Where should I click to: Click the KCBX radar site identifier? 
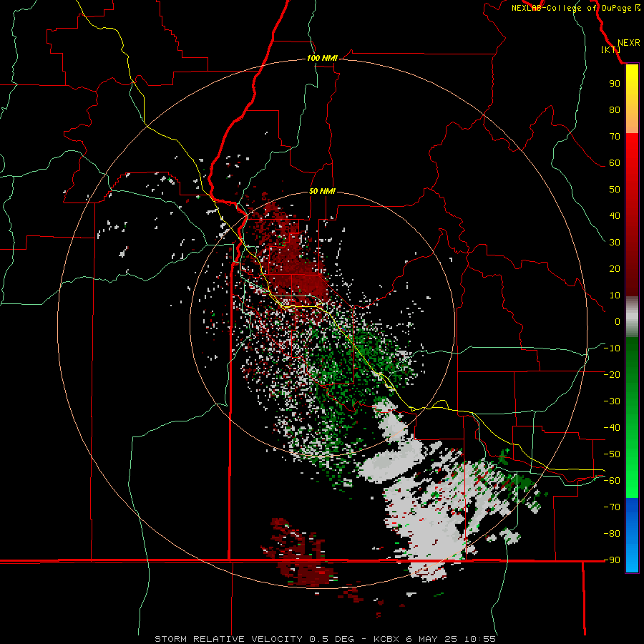pyautogui.click(x=386, y=639)
